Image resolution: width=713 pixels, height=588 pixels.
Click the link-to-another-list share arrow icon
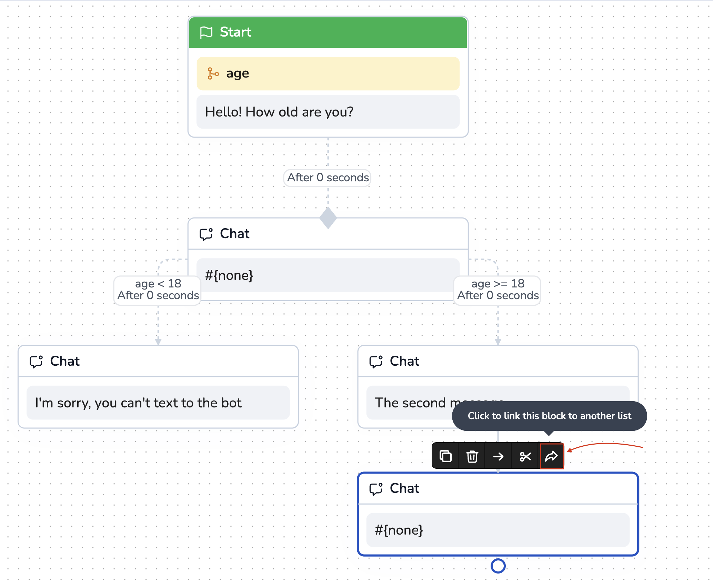coord(551,456)
